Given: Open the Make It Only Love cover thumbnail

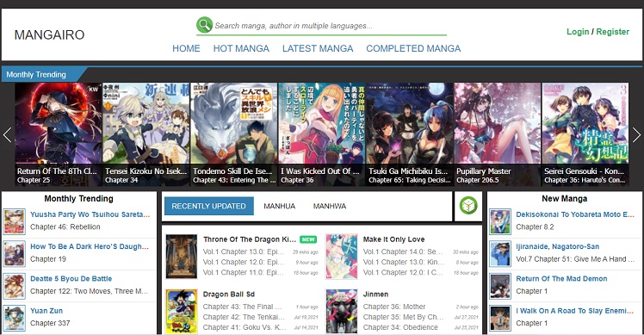Looking at the screenshot, I should point(341,257).
